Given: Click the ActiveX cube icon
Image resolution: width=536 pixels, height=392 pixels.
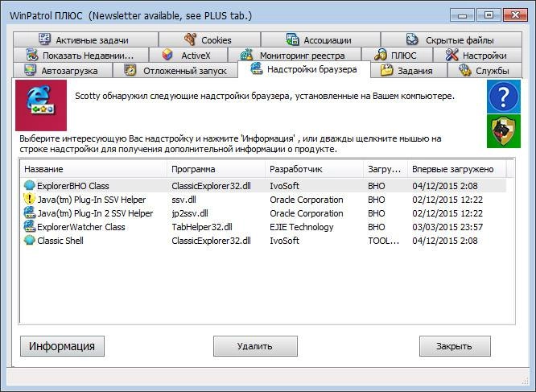Looking at the screenshot, I should click(x=167, y=55).
